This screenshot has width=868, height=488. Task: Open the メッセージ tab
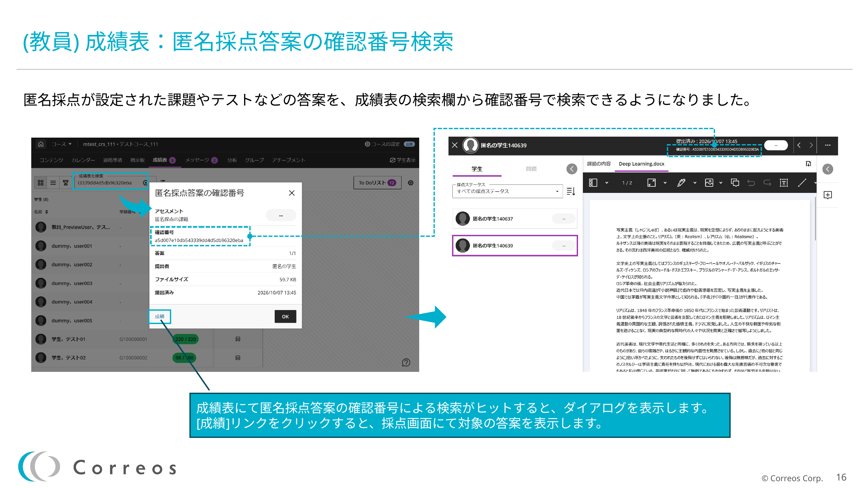(201, 160)
